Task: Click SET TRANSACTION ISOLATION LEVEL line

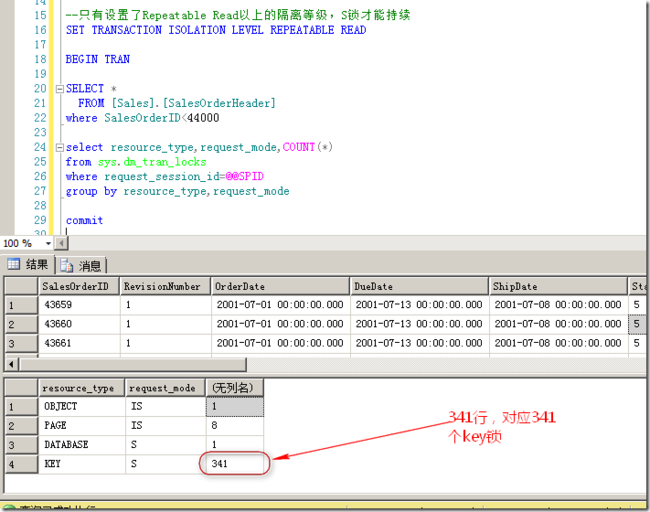Action: [216, 30]
